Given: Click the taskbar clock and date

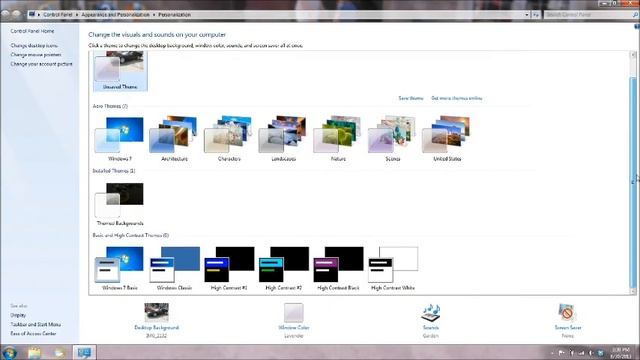Looking at the screenshot, I should (x=621, y=353).
